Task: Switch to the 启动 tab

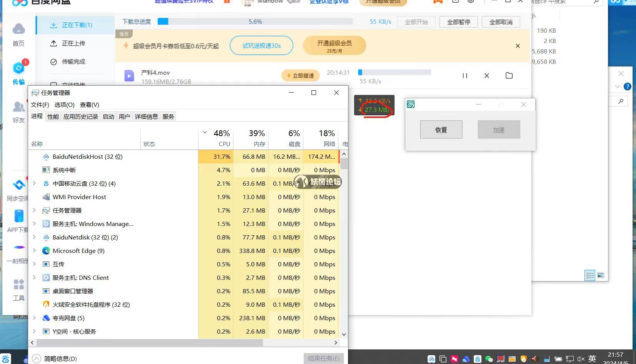Action: (108, 116)
